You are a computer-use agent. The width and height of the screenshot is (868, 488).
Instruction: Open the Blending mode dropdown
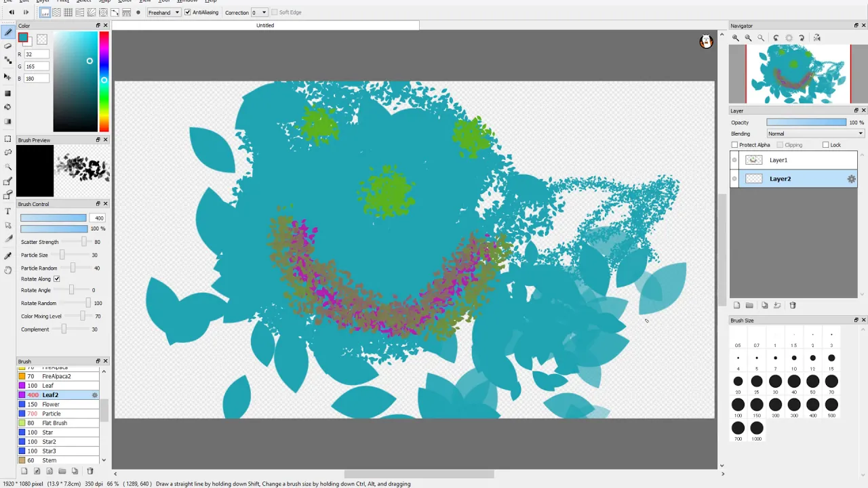pos(816,134)
